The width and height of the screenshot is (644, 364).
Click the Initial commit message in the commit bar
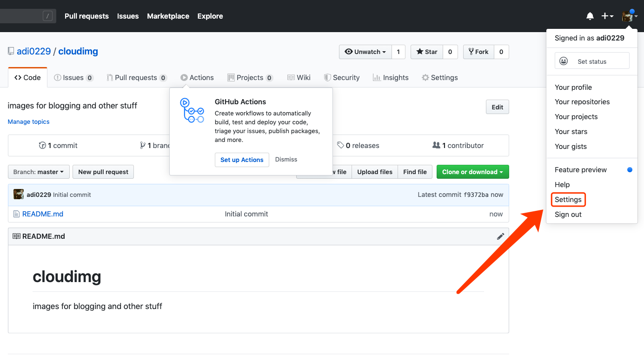tap(72, 195)
